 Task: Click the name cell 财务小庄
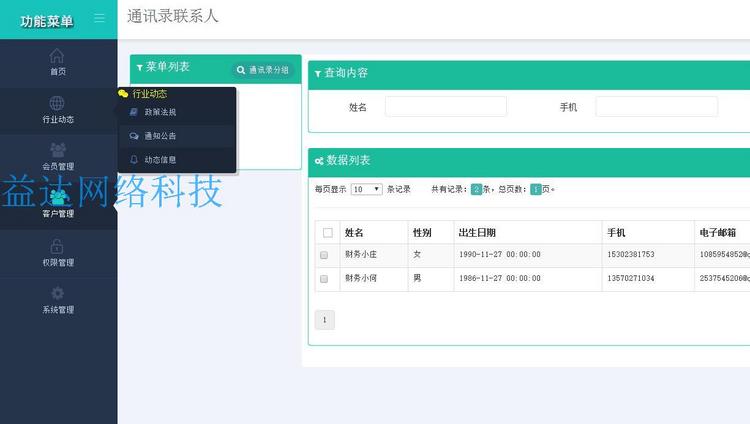click(361, 255)
